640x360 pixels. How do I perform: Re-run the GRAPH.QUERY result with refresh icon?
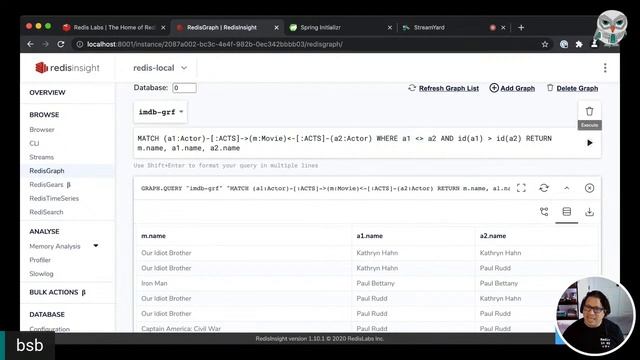544,188
